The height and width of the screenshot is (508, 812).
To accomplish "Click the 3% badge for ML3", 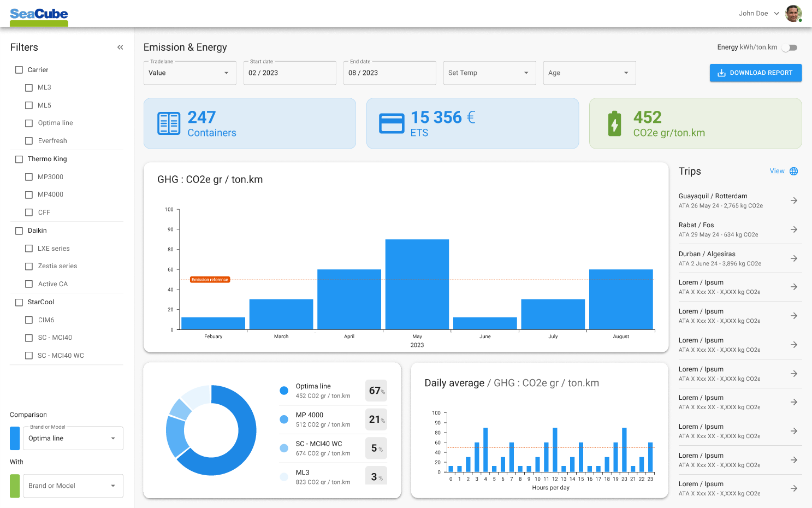I will coord(376,476).
